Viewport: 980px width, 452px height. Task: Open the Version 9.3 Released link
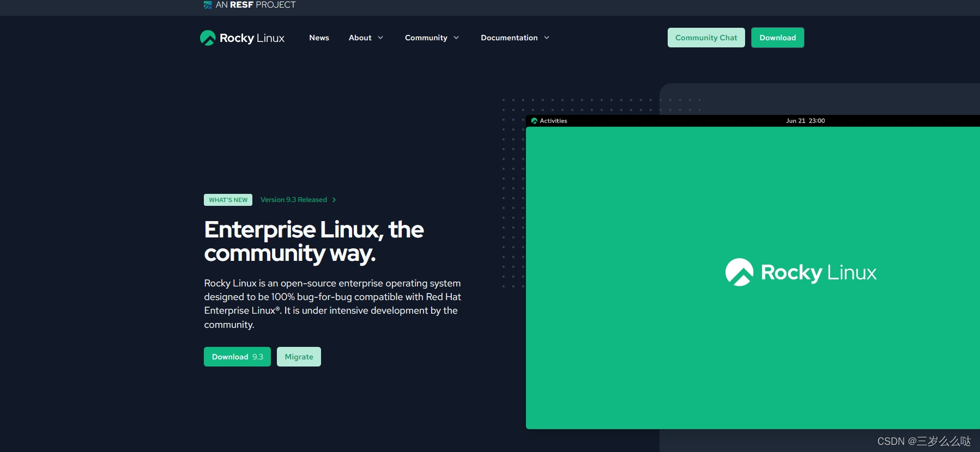[x=294, y=200]
